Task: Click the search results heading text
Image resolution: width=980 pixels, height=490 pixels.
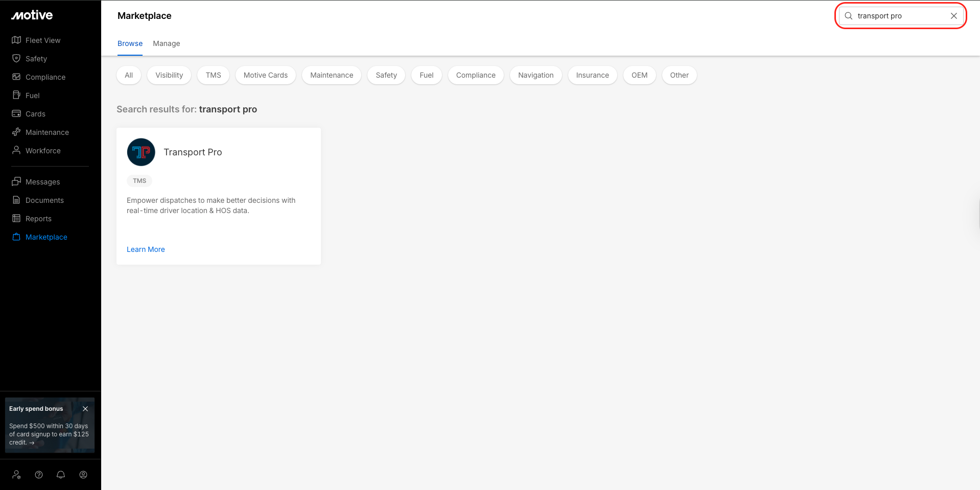Action: click(186, 109)
